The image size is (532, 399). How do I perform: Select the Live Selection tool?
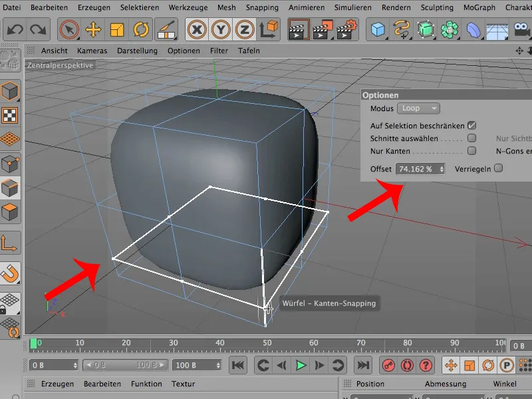pos(69,29)
